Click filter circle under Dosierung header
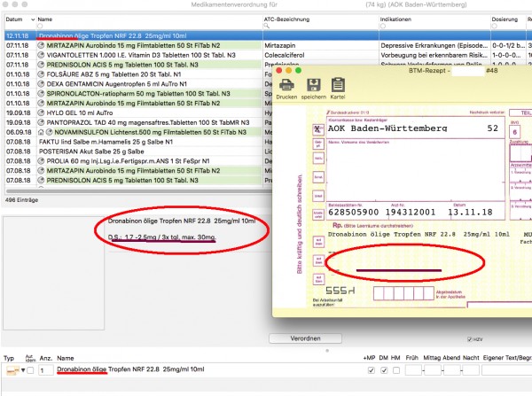The image size is (532, 396). pos(495,26)
